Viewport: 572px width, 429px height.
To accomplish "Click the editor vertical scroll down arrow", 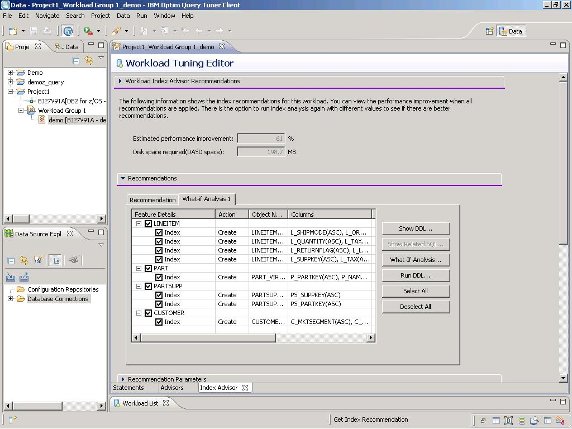I will click(x=563, y=378).
